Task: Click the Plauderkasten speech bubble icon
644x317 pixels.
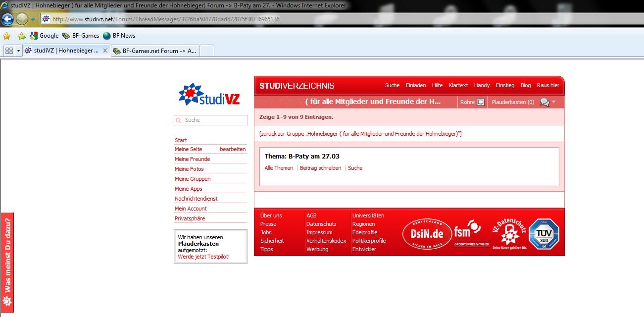Action: 545,102
